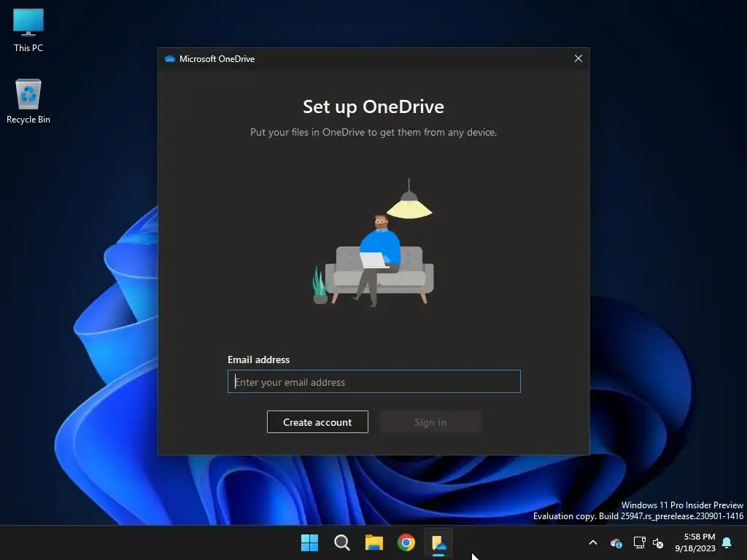747x560 pixels.
Task: Open network status tray icon
Action: point(639,542)
